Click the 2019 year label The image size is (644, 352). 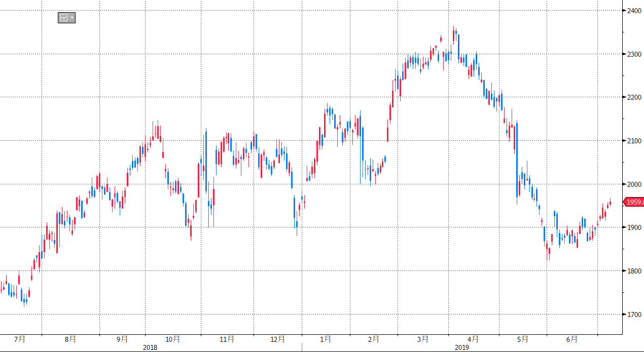click(461, 347)
